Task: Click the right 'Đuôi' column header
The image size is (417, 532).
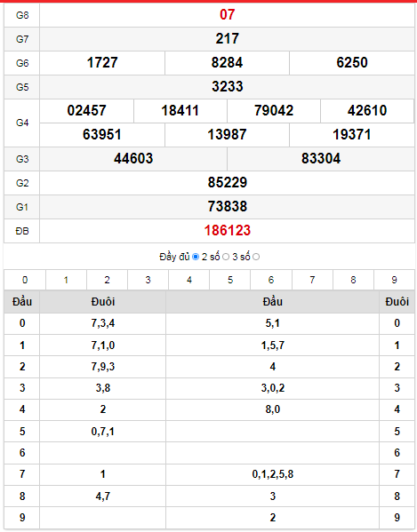Action: [397, 302]
